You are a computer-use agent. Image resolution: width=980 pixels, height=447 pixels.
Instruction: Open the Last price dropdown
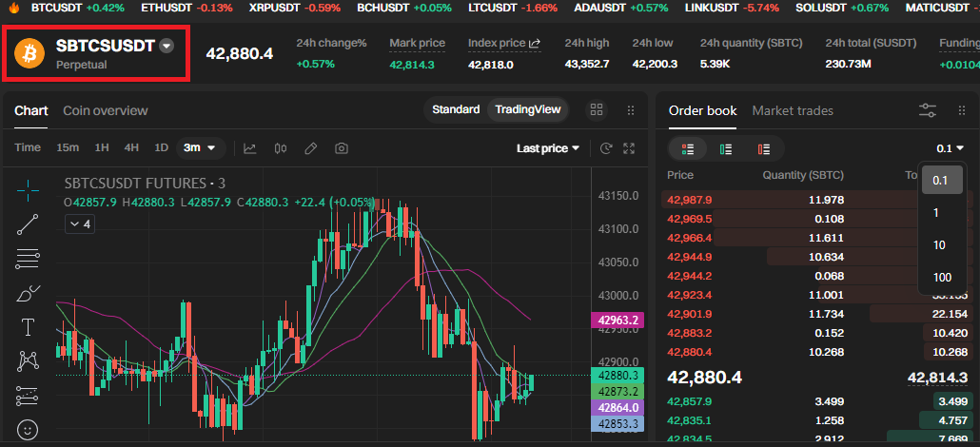pyautogui.click(x=548, y=148)
